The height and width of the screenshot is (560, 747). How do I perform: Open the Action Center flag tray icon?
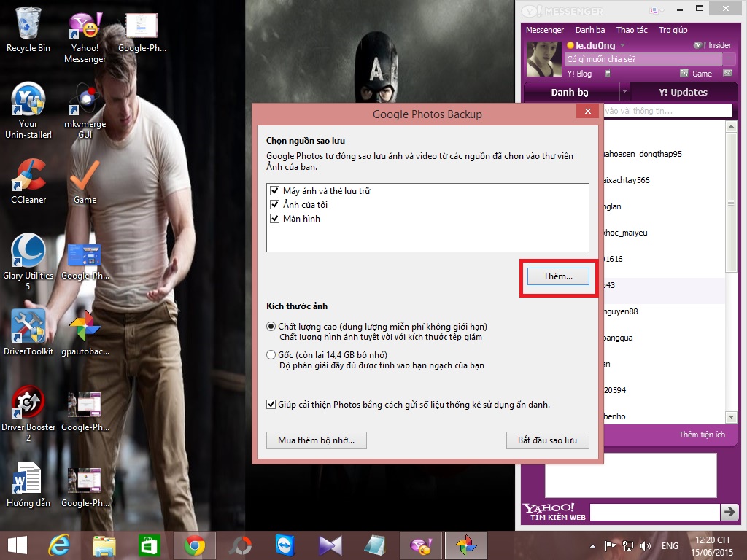click(611, 546)
